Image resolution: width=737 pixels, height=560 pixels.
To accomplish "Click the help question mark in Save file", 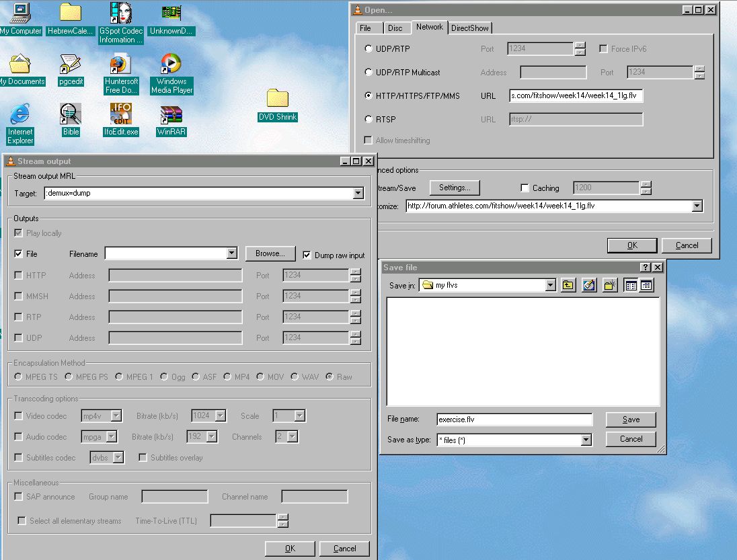I will click(646, 268).
